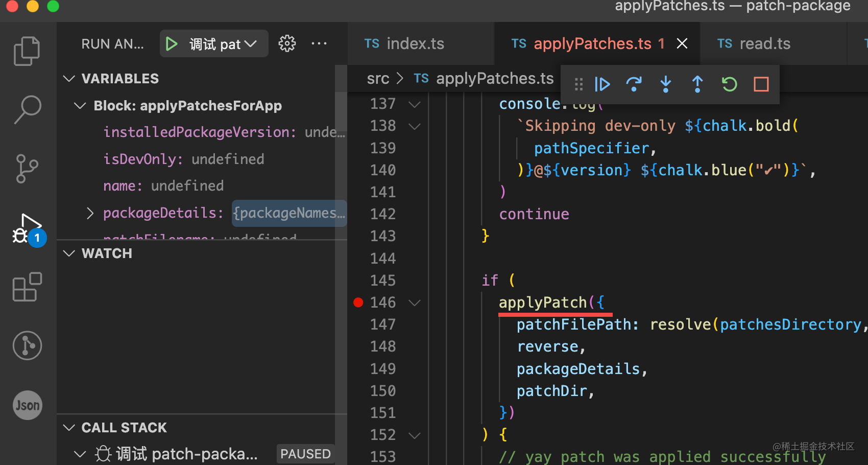Click the debug Continue button
868x465 pixels.
pyautogui.click(x=602, y=84)
